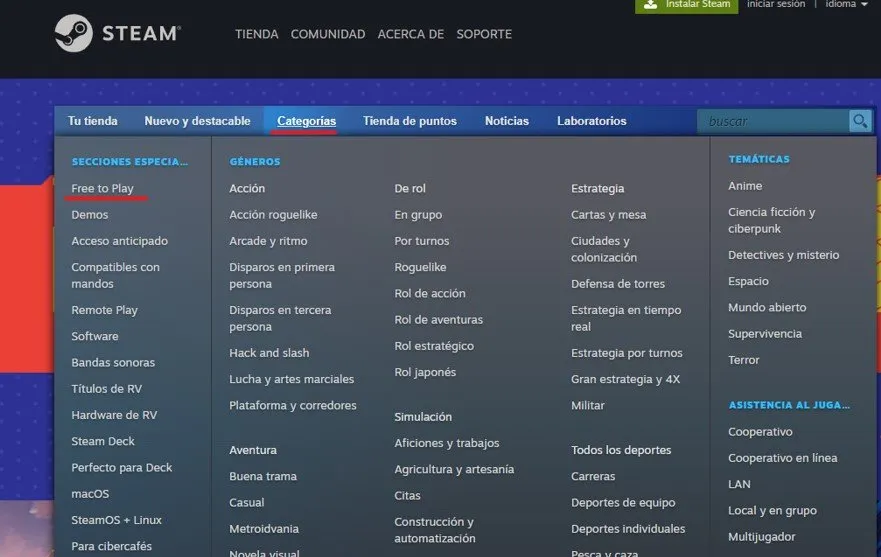Screen dimensions: 881x557
Task: Open the TIENDA top menu
Action: [x=257, y=34]
